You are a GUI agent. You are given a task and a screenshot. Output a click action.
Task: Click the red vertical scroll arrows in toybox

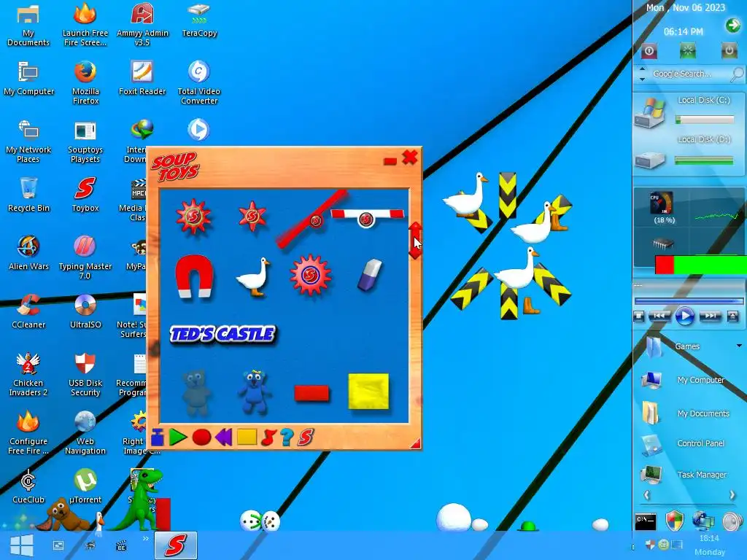click(x=415, y=241)
